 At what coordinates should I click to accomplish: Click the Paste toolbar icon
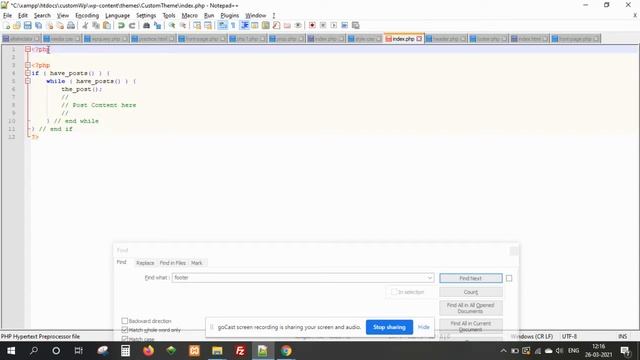tap(107, 26)
